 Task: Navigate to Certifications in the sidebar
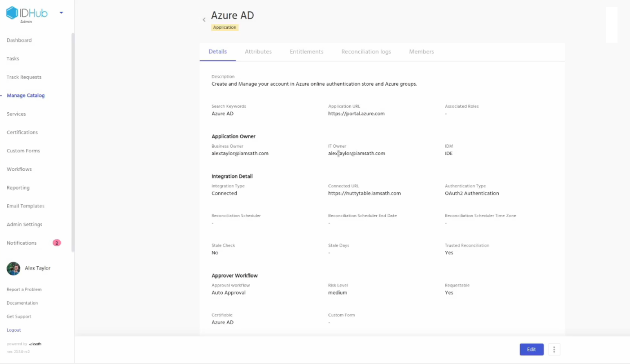[x=22, y=133]
